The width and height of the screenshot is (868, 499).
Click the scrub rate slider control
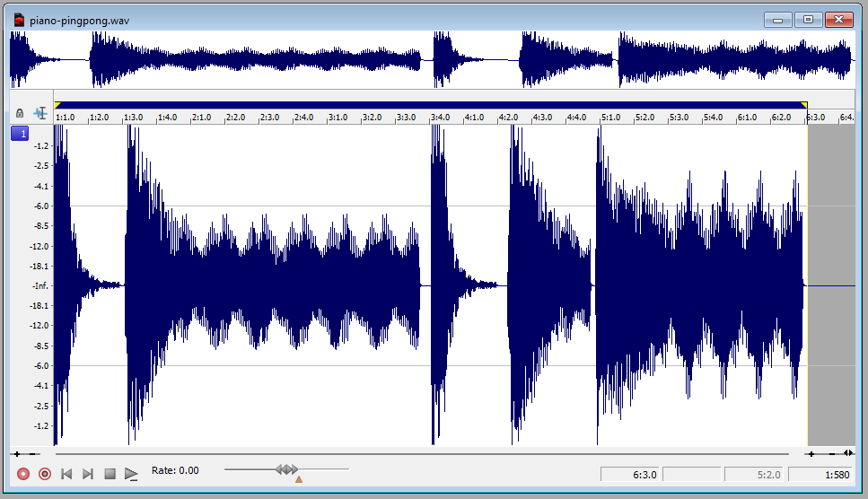point(286,468)
